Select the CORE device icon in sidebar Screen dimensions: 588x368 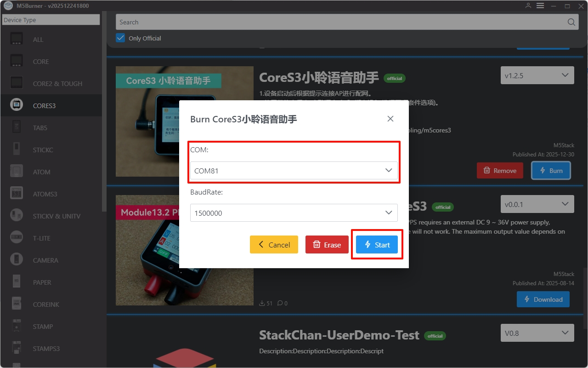click(x=17, y=61)
